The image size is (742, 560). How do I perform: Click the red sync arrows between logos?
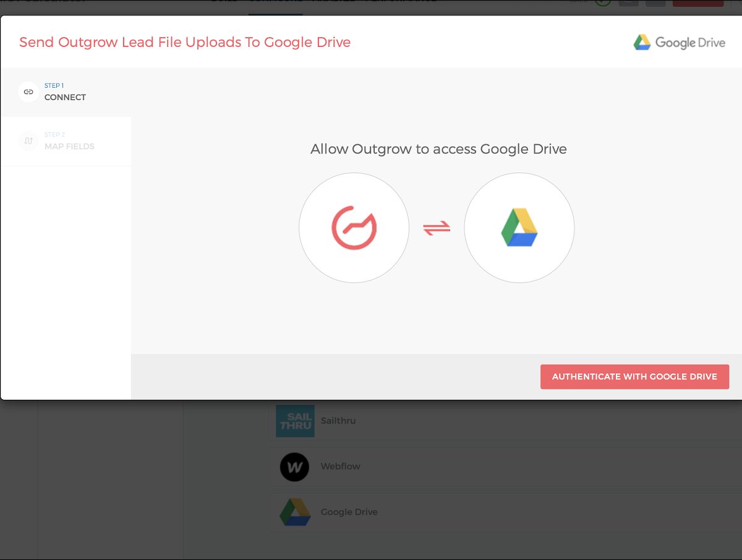tap(437, 228)
